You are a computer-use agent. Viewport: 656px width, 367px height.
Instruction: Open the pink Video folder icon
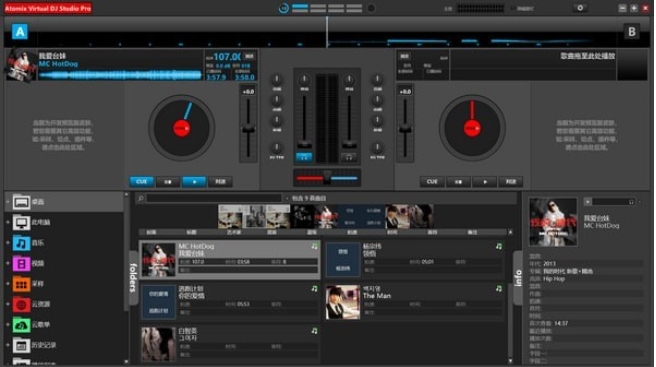[21, 263]
